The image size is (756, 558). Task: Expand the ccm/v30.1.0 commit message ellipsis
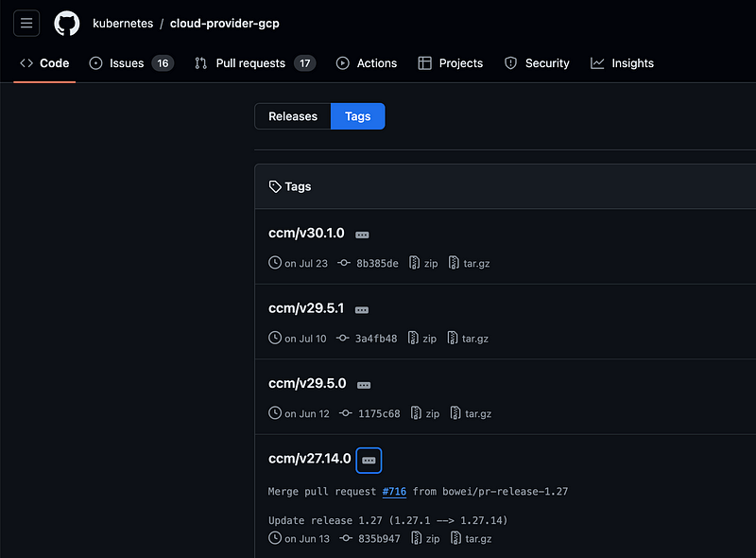click(x=362, y=235)
